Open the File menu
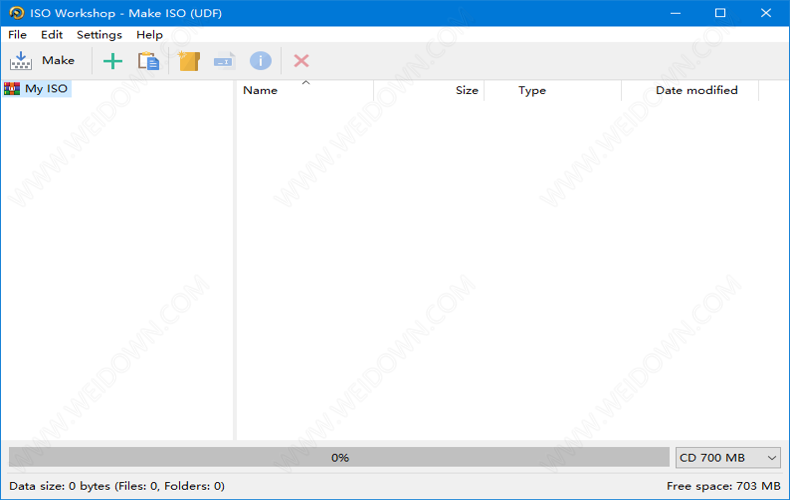The width and height of the screenshot is (790, 500). coord(17,34)
